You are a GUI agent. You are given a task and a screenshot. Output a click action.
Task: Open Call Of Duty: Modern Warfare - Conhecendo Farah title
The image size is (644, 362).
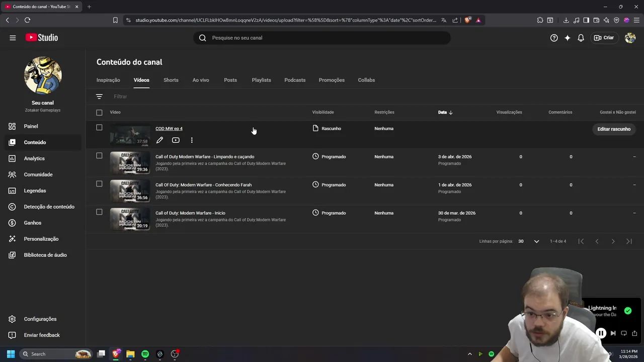pos(203,185)
